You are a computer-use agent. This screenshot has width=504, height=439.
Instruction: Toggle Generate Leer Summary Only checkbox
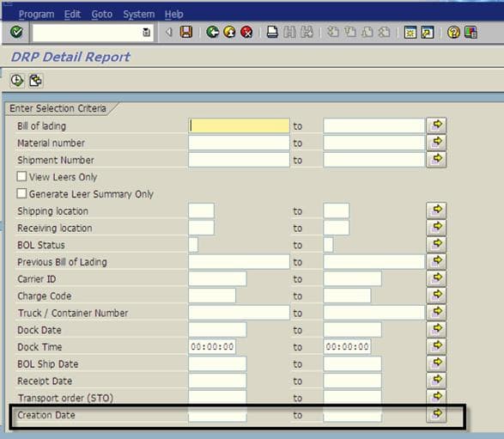tap(21, 193)
